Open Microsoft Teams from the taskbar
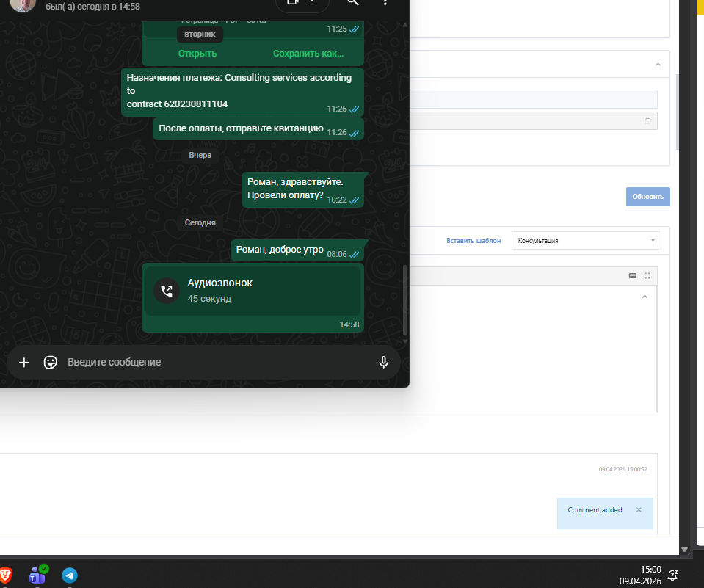The width and height of the screenshot is (704, 588). click(37, 575)
